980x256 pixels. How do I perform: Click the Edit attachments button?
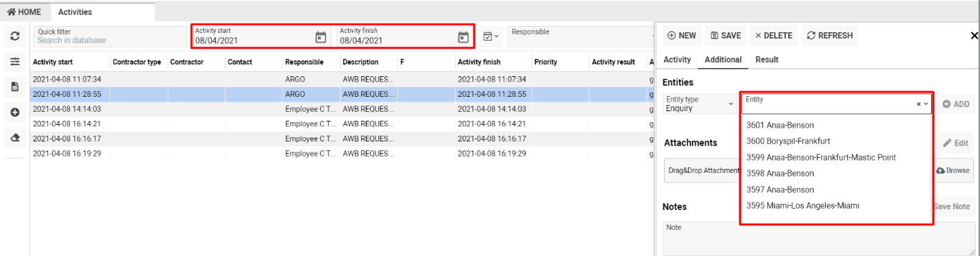955,143
